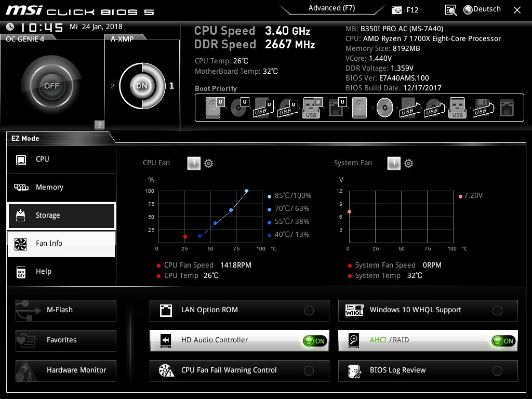Select the legacy USB hard disk boot device

410,108
